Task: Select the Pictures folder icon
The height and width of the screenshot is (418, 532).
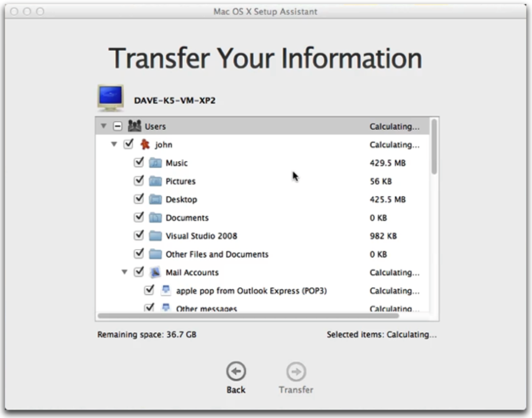Action: click(155, 181)
